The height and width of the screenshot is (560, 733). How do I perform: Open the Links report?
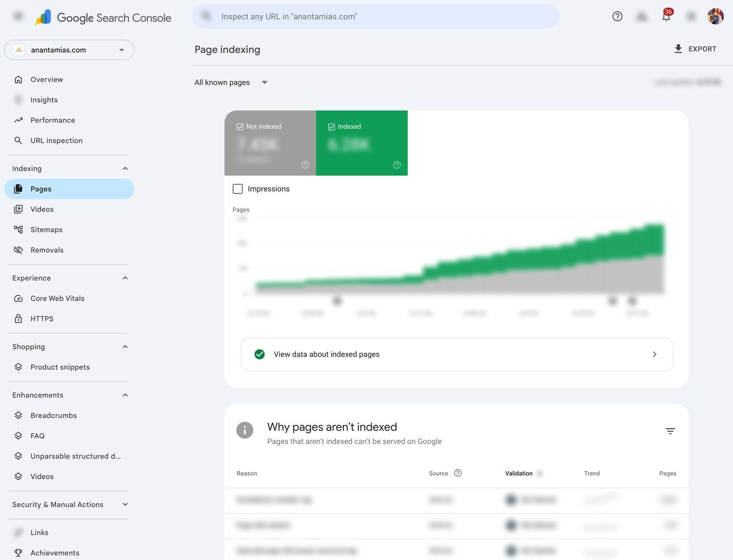(69, 533)
